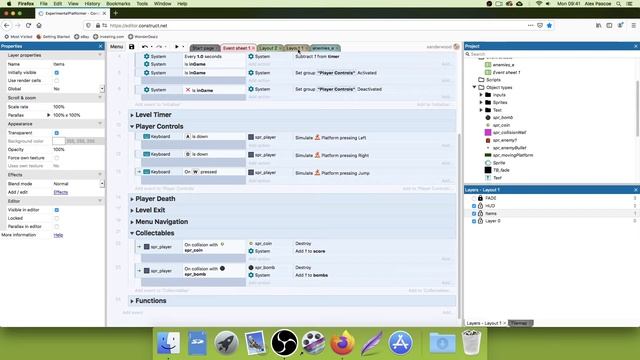Toggle Initially visible checkbox

point(57,73)
